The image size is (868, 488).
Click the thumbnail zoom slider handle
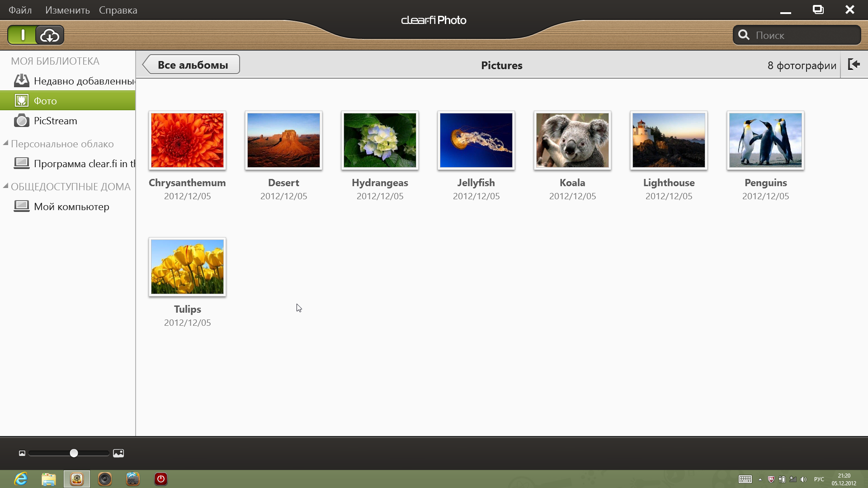74,453
